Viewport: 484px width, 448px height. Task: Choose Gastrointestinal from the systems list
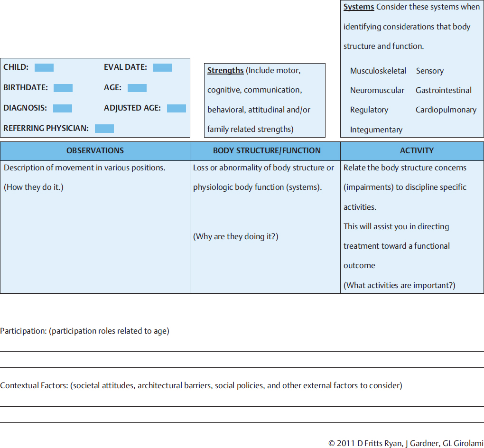pyautogui.click(x=444, y=90)
